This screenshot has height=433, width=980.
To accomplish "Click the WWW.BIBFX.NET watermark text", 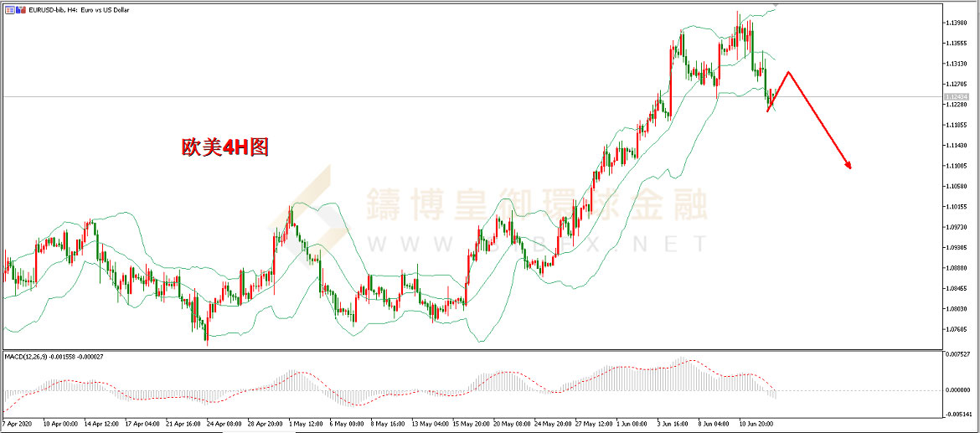I will (538, 244).
